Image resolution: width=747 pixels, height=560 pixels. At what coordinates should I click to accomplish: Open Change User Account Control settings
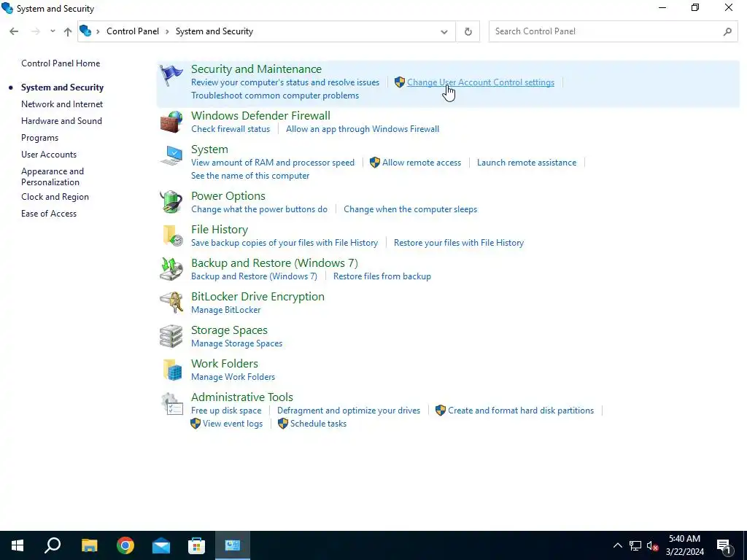coord(481,82)
